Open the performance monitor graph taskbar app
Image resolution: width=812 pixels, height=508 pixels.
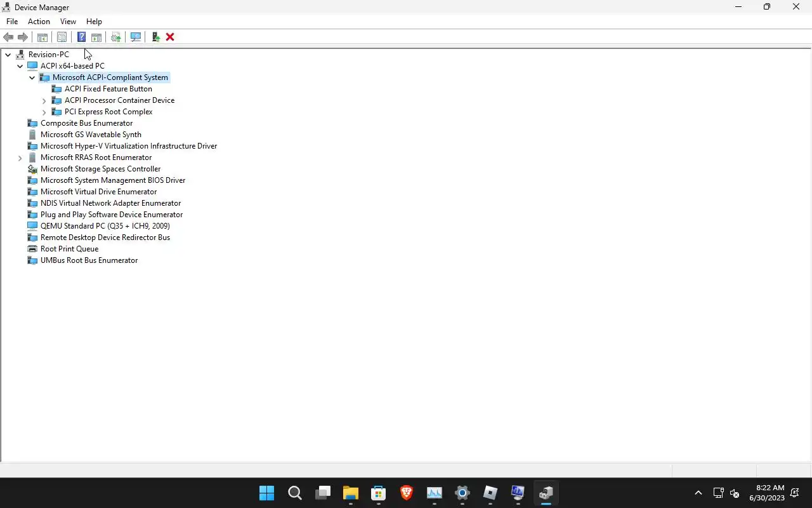point(435,493)
